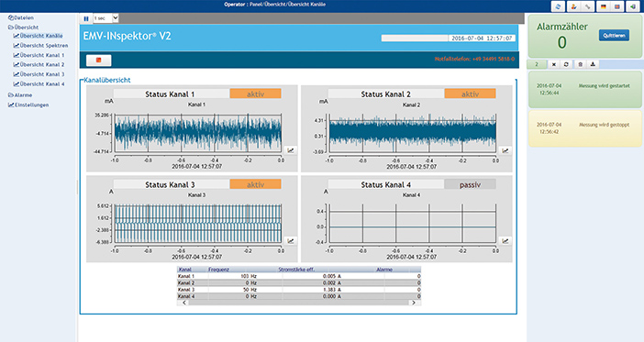Image resolution: width=644 pixels, height=342 pixels.
Task: Open the 1 sec update interval dropdown
Action: pos(106,18)
